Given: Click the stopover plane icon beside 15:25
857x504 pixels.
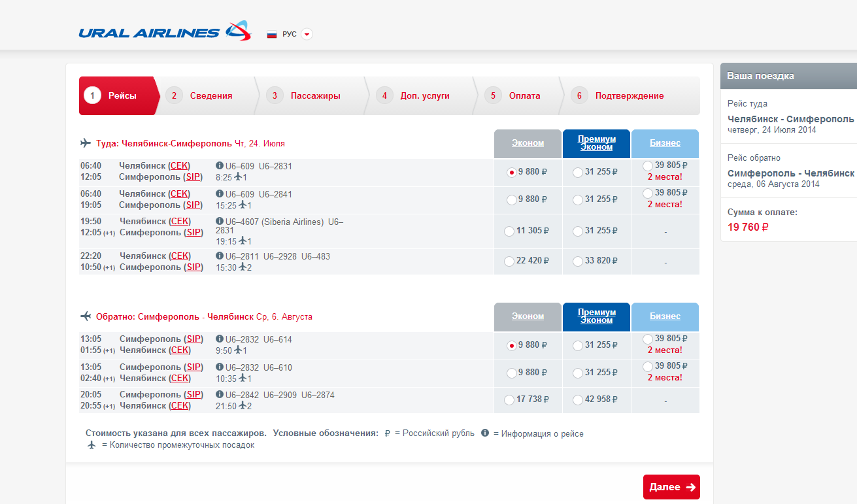Looking at the screenshot, I should pos(243,205).
